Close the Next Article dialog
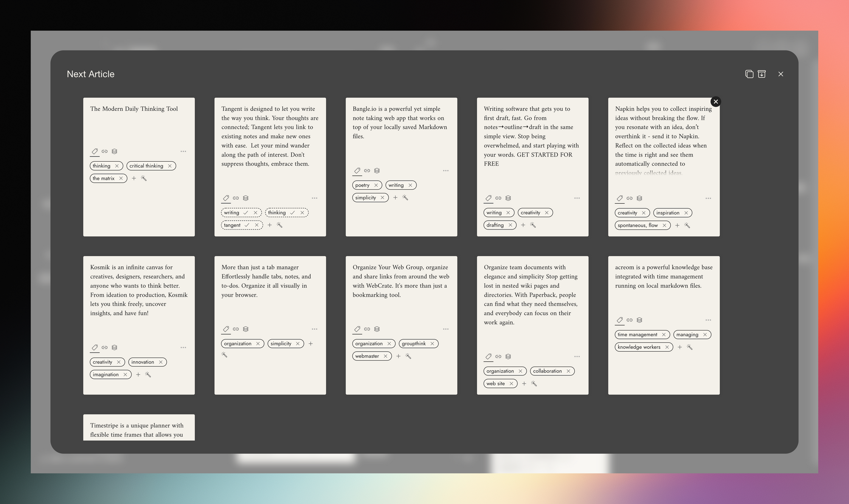The image size is (849, 504). 781,74
